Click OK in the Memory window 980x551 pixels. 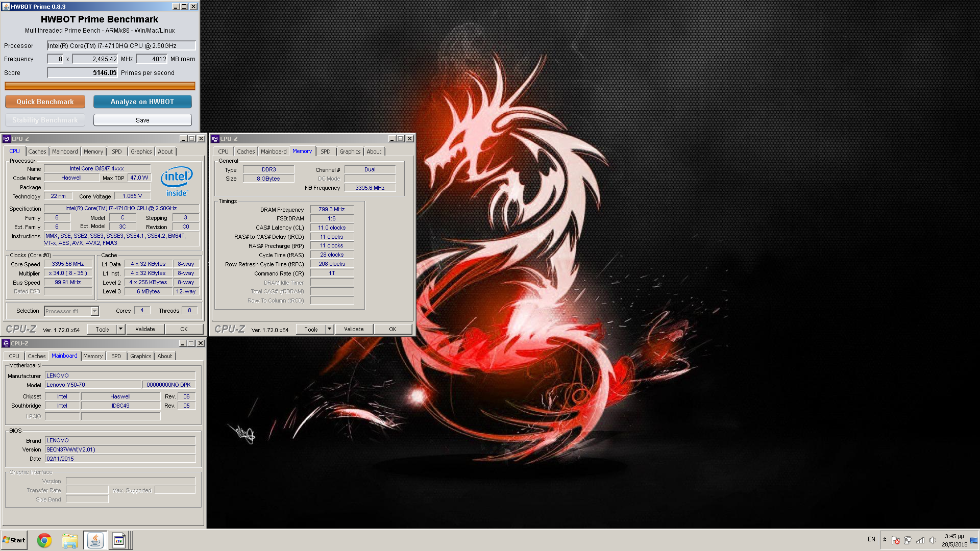click(393, 329)
